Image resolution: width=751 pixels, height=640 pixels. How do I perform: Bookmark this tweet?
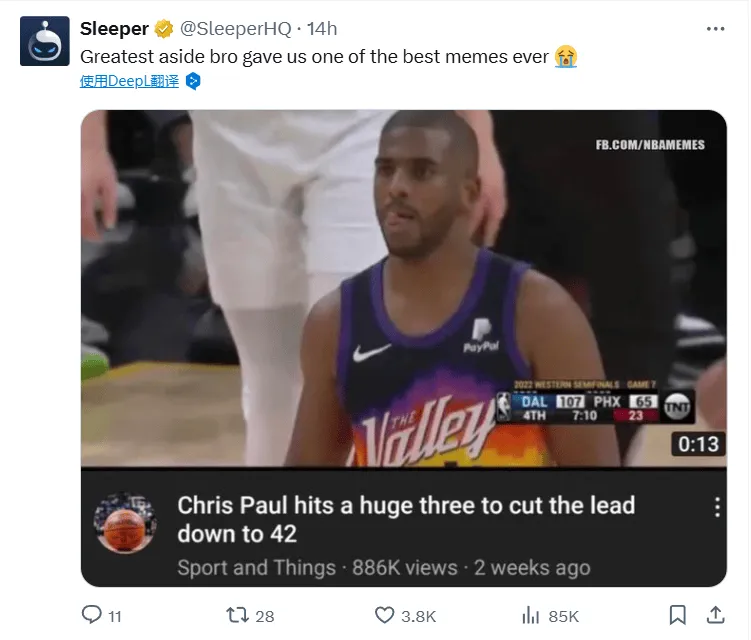(677, 615)
